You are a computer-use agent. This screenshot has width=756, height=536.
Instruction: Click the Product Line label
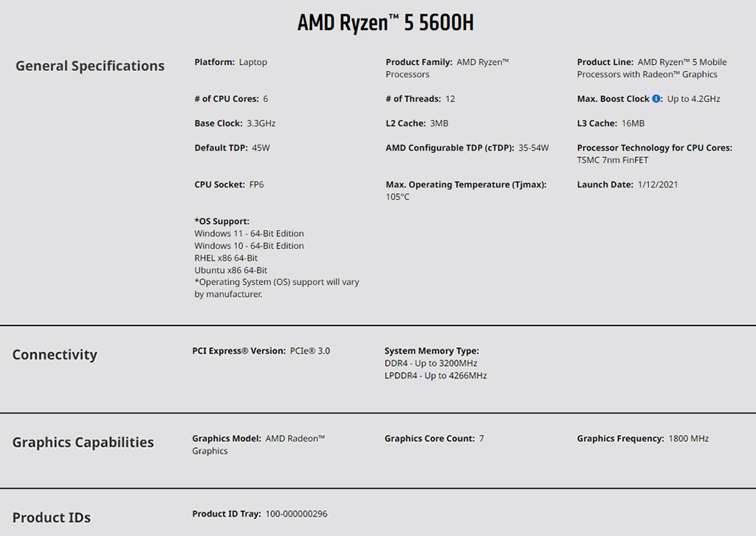click(x=605, y=62)
